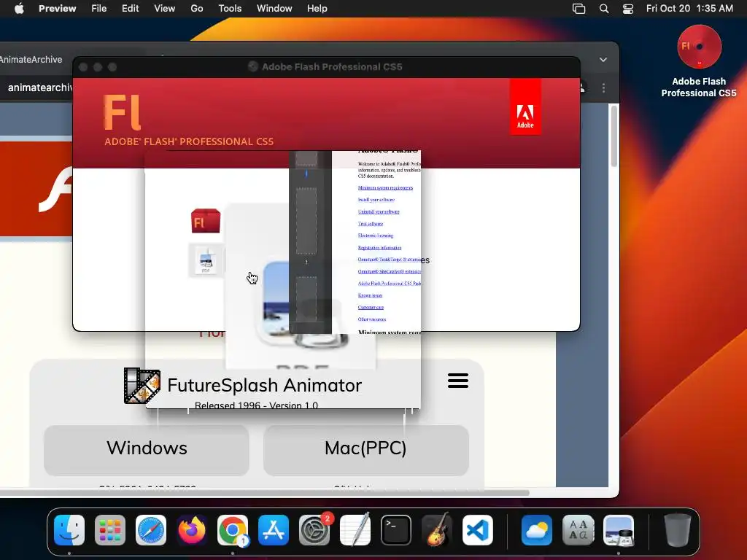Image resolution: width=747 pixels, height=560 pixels.
Task: Open the Go menu
Action: point(197,9)
